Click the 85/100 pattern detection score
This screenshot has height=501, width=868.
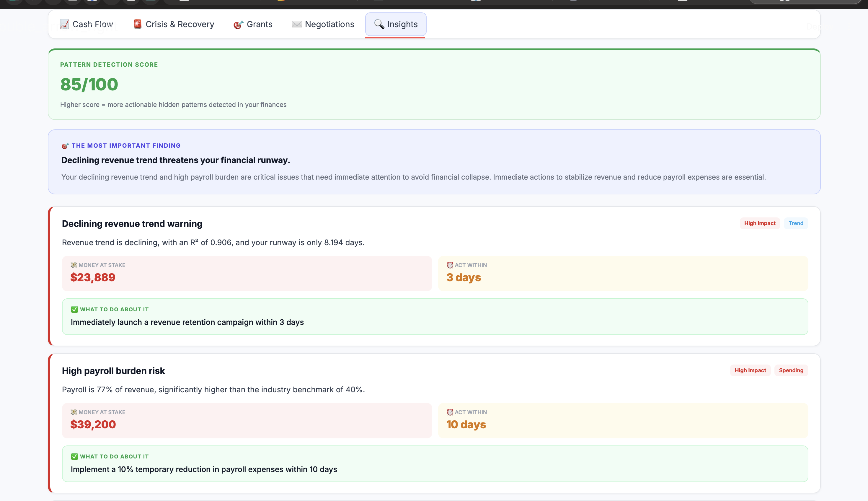(89, 84)
